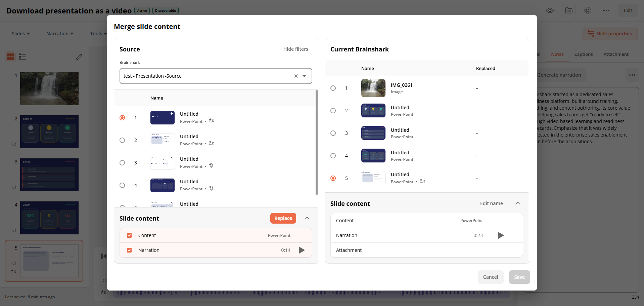
Task: Uncheck the Narration checkbox in source
Action: coord(129,250)
